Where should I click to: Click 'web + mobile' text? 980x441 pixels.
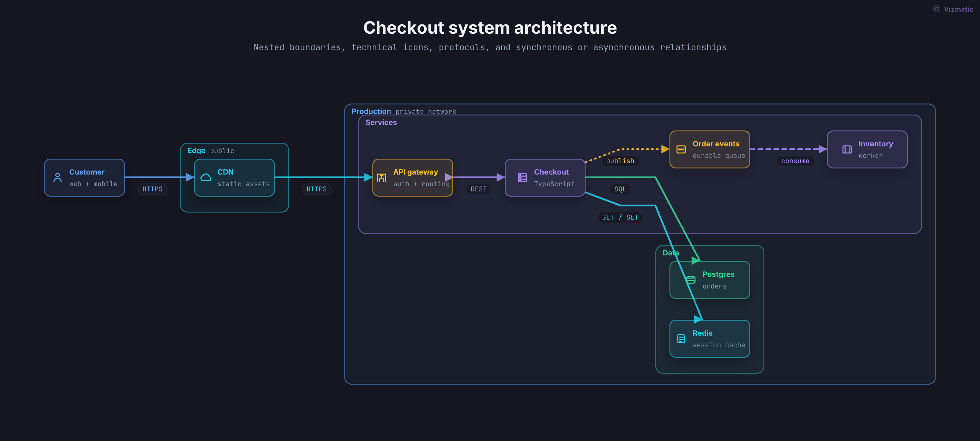pos(93,184)
